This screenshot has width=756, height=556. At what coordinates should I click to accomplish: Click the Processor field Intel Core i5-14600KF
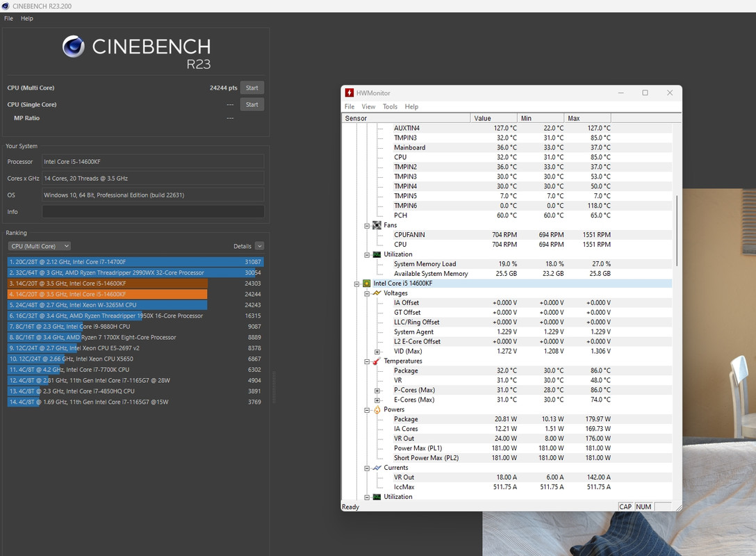click(153, 161)
